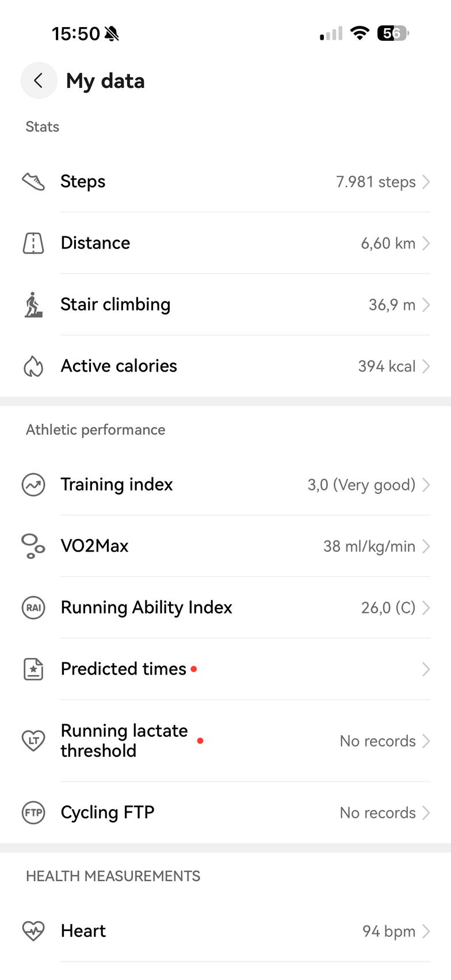Open the 6,60 km distance value
Image resolution: width=451 pixels, height=980 pixels.
click(388, 243)
